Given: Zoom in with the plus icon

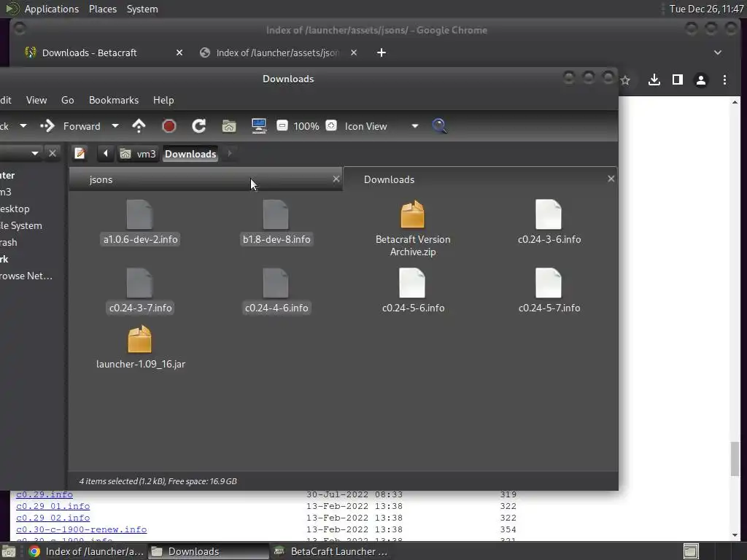Looking at the screenshot, I should [x=331, y=125].
